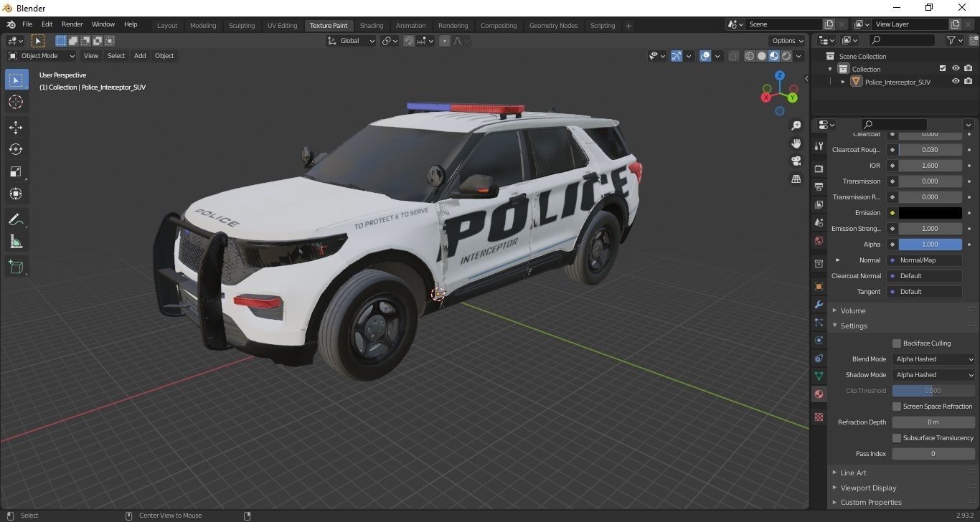980x522 pixels.
Task: Toggle X-Ray in viewport header
Action: [x=733, y=56]
